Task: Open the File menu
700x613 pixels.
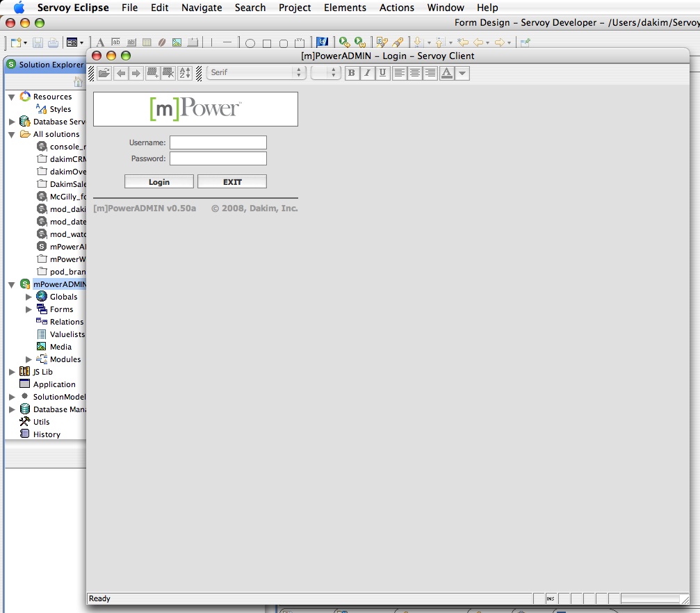Action: 129,8
